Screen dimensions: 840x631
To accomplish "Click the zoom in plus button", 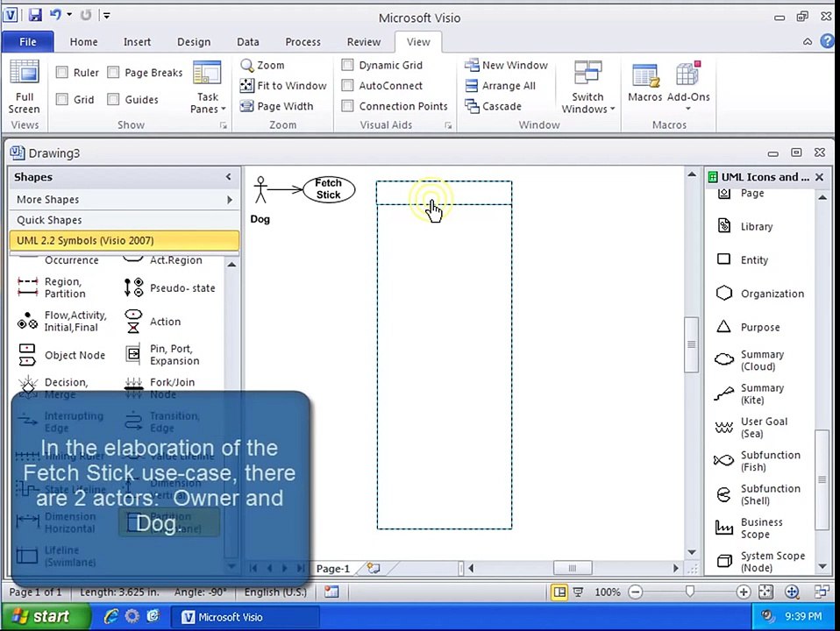I will click(x=743, y=592).
